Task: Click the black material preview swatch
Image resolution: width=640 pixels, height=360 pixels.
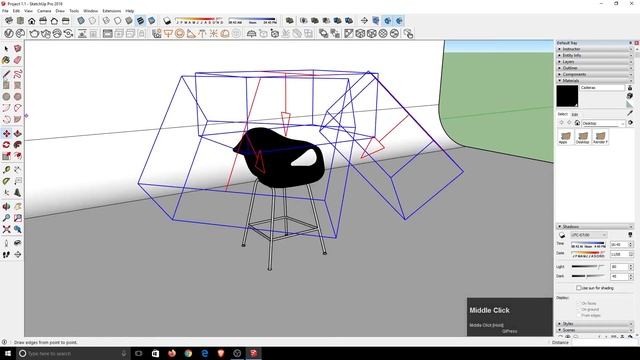Action: coord(567,96)
